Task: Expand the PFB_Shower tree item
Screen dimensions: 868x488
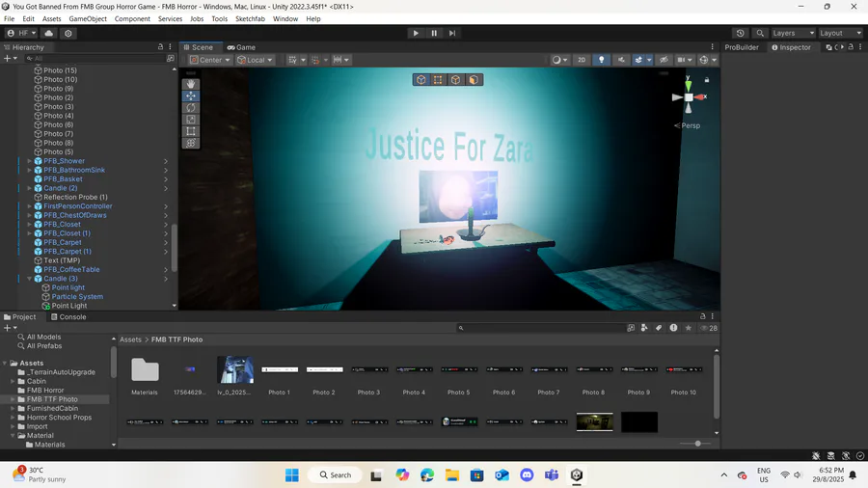Action: click(x=29, y=161)
